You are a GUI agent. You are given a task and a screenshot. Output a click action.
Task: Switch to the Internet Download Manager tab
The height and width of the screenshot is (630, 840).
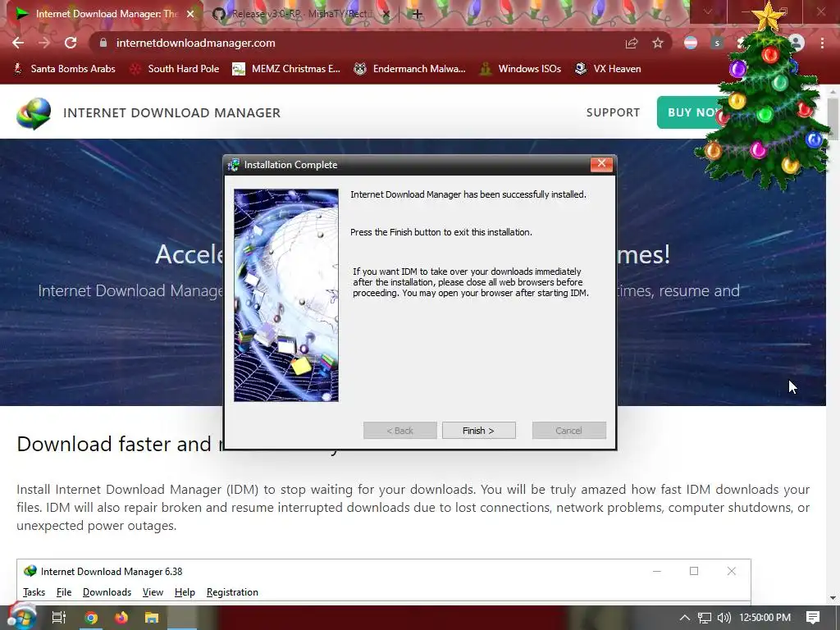[x=102, y=14]
